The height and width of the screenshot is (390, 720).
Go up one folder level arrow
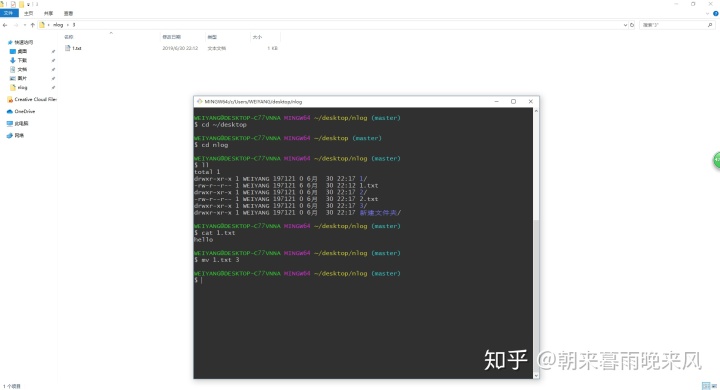32,25
